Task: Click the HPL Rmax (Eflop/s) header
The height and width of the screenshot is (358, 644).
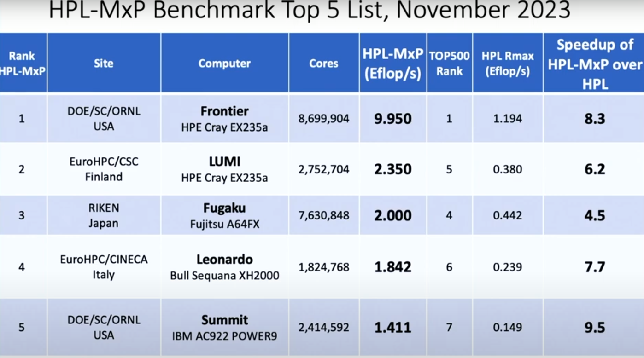Action: coord(508,63)
